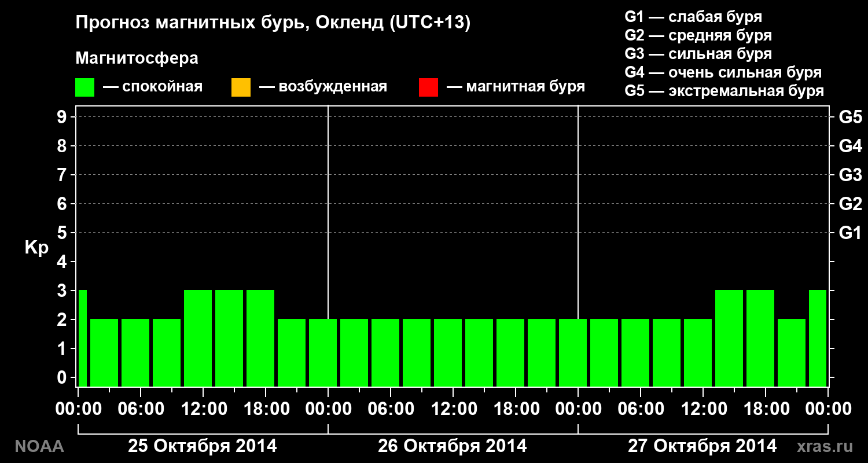Click the xras.ru site label
Screen dimensions: 868x463
(825, 446)
